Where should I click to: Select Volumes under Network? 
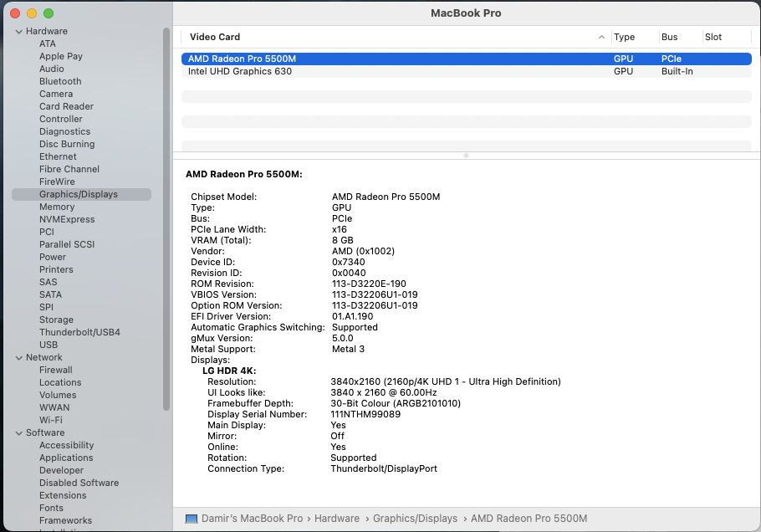(58, 395)
